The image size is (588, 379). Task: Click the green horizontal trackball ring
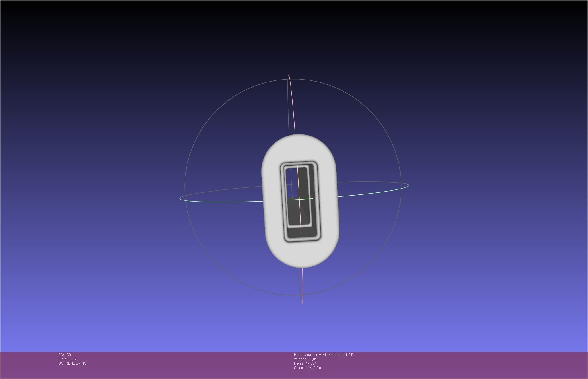(x=224, y=202)
